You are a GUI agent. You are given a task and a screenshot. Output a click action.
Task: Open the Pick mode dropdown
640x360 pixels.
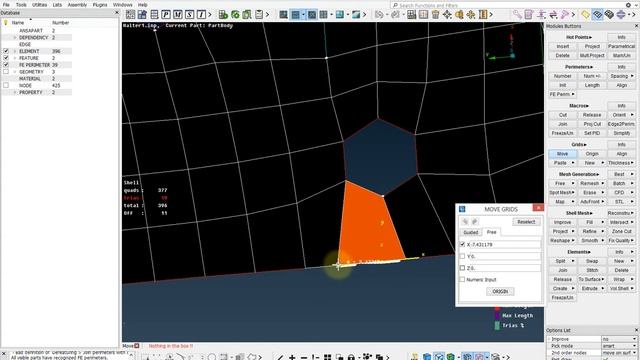(x=619, y=346)
